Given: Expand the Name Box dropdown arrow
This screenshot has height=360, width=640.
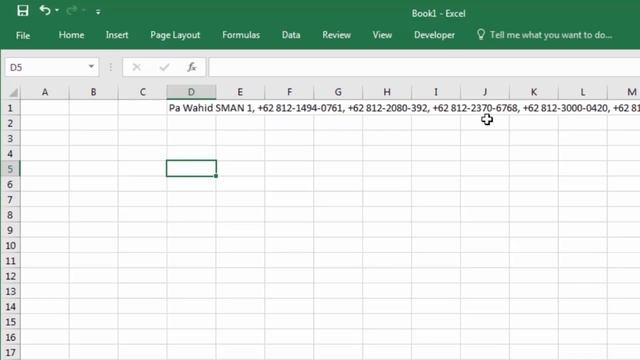Looking at the screenshot, I should (x=91, y=67).
